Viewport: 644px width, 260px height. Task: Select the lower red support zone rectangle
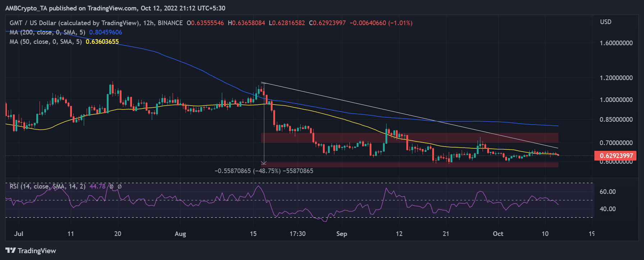click(x=410, y=165)
